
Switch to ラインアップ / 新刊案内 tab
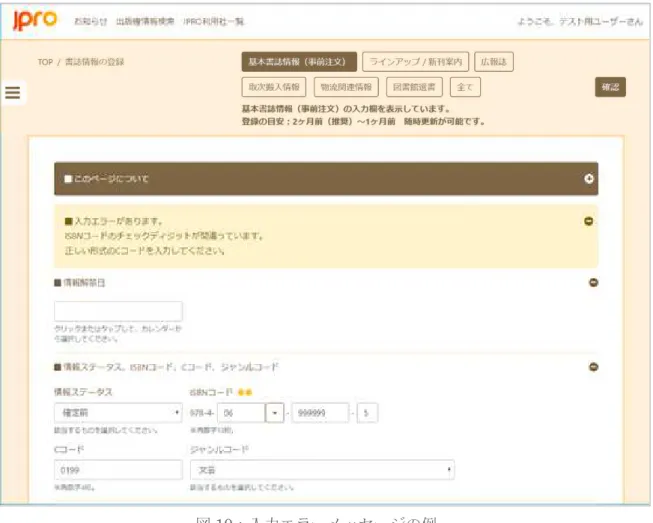(x=415, y=62)
